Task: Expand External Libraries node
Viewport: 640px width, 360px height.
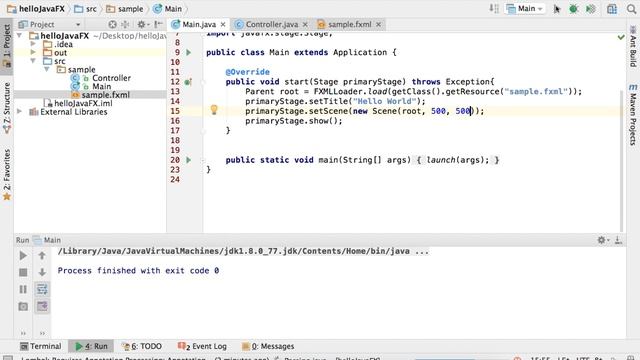Action: [x=19, y=111]
